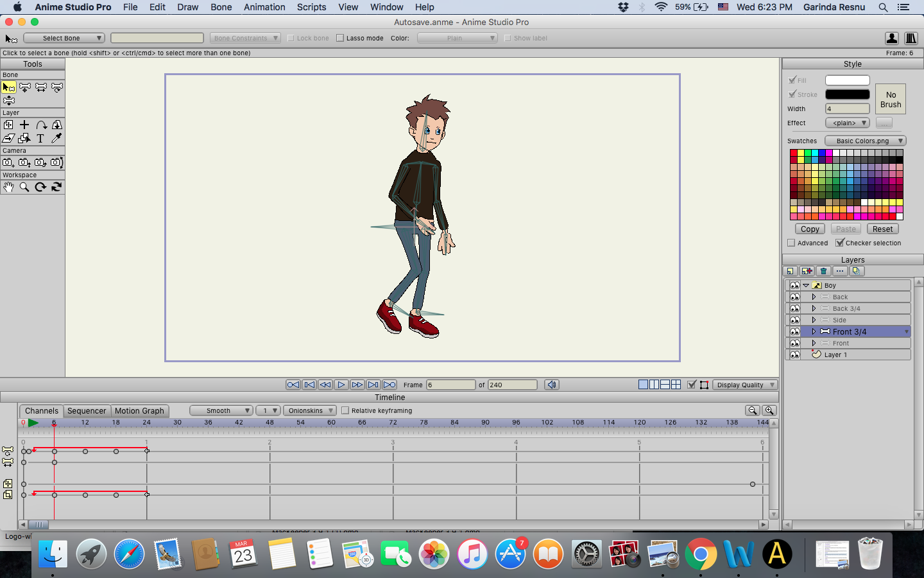Viewport: 924px width, 578px height.
Task: Choose the Eyedropper tool in Layer tools
Action: pos(56,138)
